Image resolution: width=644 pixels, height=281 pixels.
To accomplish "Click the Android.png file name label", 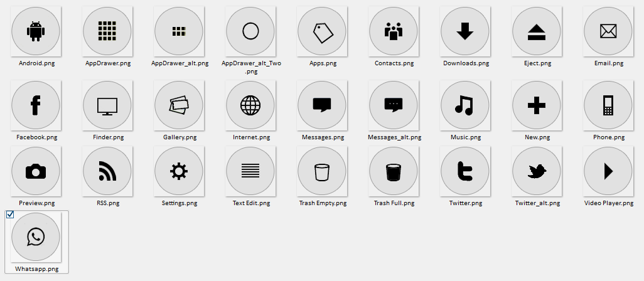I will point(36,63).
